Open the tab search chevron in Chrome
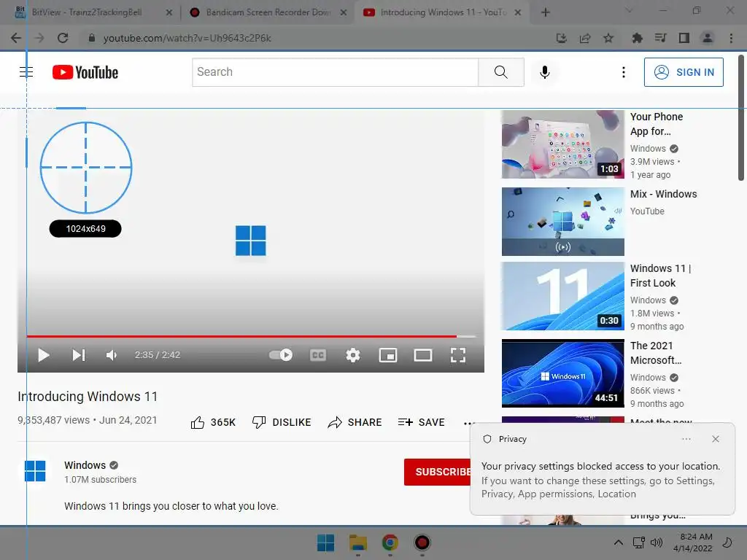This screenshot has height=560, width=747. click(x=629, y=10)
